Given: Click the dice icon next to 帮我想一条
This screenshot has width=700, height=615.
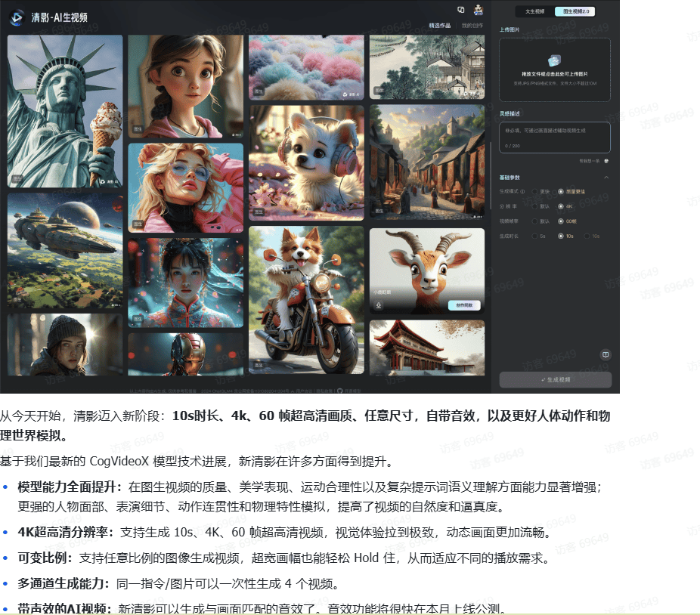Looking at the screenshot, I should pyautogui.click(x=606, y=161).
